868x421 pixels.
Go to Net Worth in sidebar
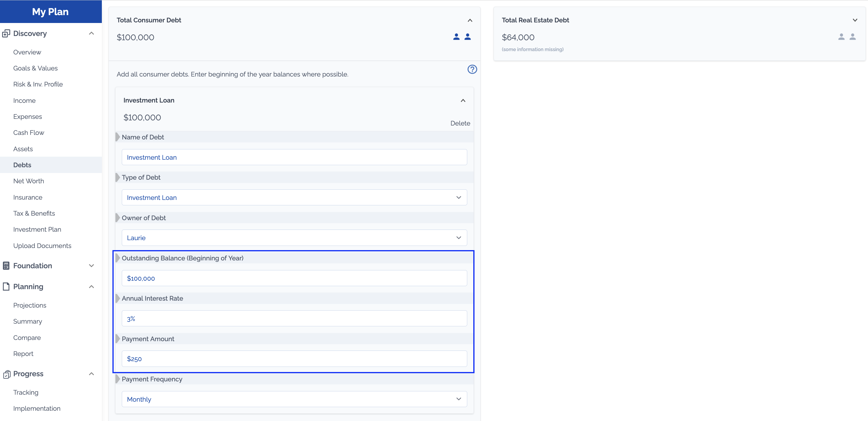click(x=29, y=181)
